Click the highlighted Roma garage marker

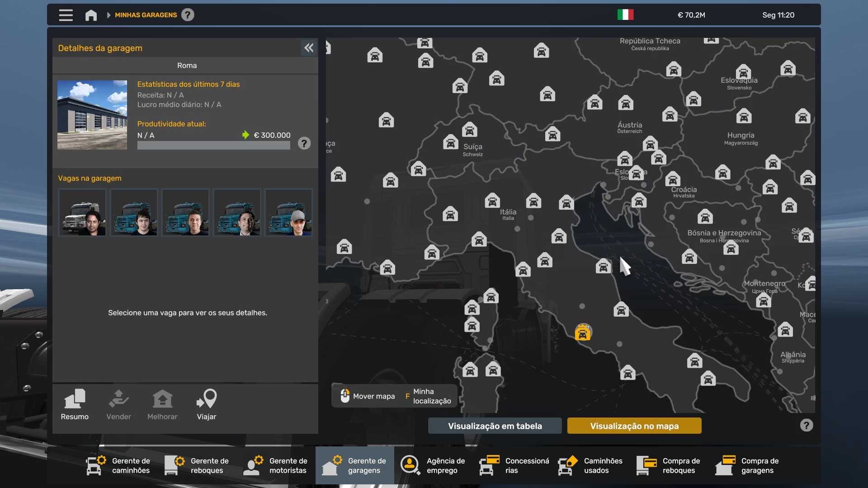coord(583,333)
